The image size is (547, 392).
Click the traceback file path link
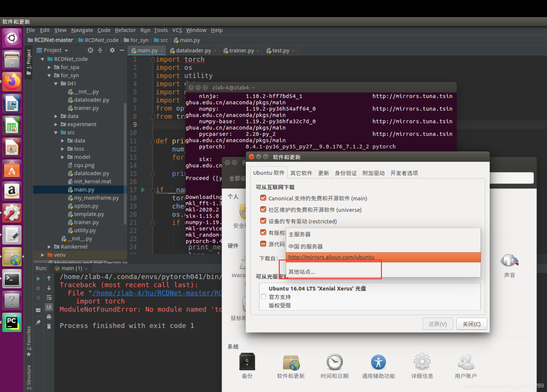tap(157, 293)
